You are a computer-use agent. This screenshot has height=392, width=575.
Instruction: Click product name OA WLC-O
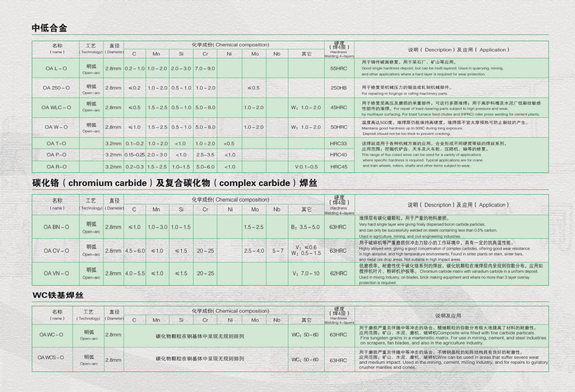click(56, 108)
